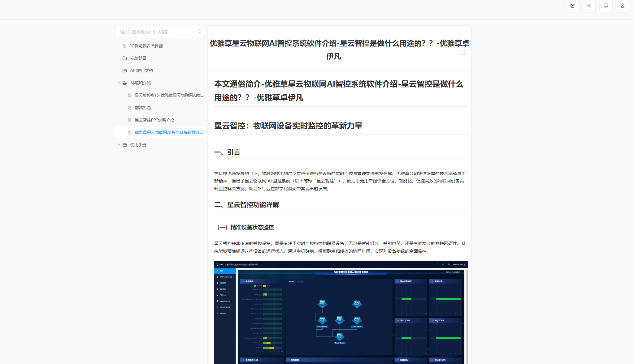Click the dashboard screenshot image
Screen dimensions: 634x364
point(341,312)
